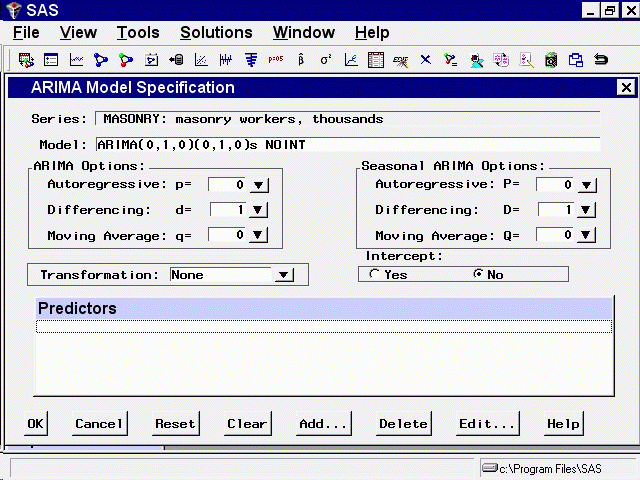640x480 pixels.
Task: Click the boxed play-arrow toolbar icon
Action: click(151, 60)
